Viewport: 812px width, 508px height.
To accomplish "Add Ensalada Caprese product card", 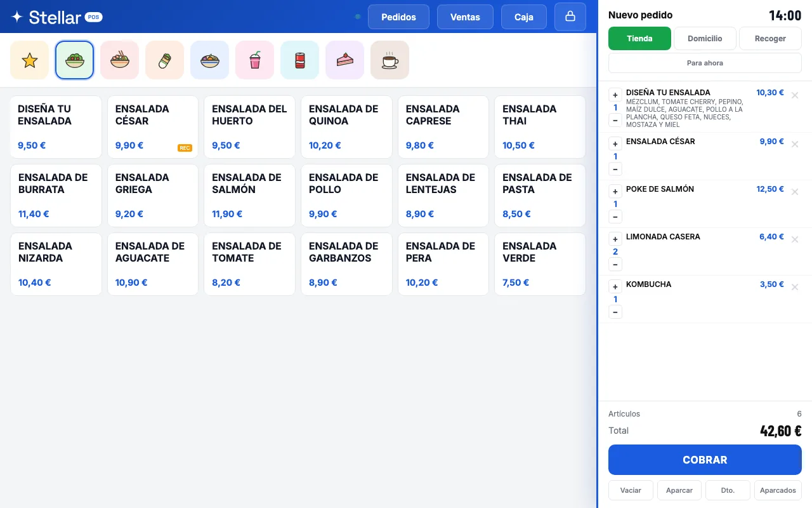I will (443, 127).
